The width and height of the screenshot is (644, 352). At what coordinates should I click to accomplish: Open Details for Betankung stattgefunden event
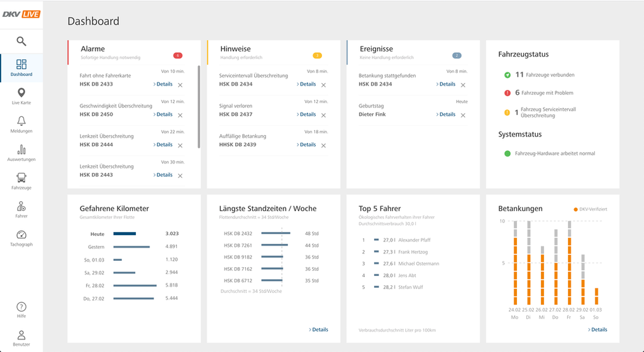point(446,84)
